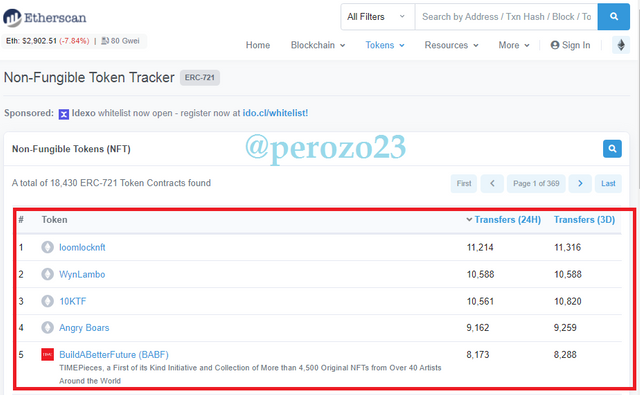Open the All Filters dropdown
The image size is (640, 395).
point(378,17)
